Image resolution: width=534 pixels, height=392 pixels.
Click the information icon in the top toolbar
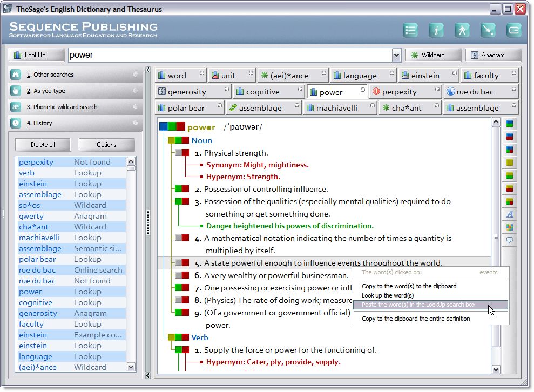(x=436, y=30)
